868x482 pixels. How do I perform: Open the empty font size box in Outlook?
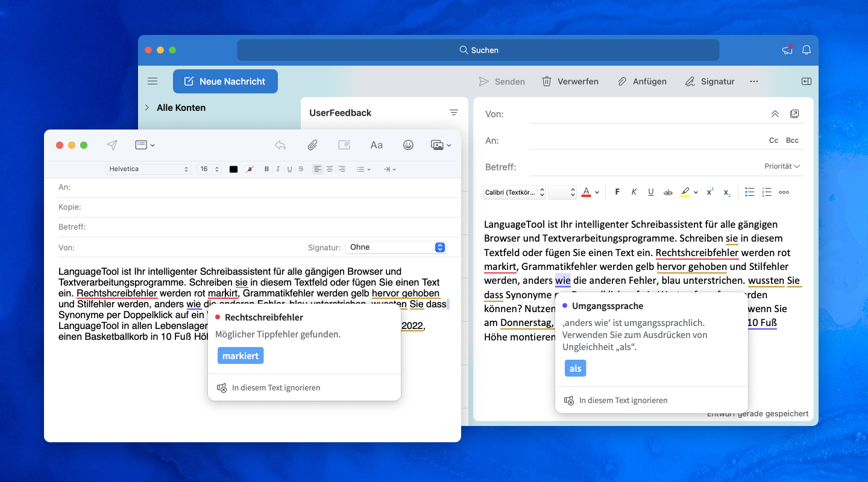click(x=562, y=192)
